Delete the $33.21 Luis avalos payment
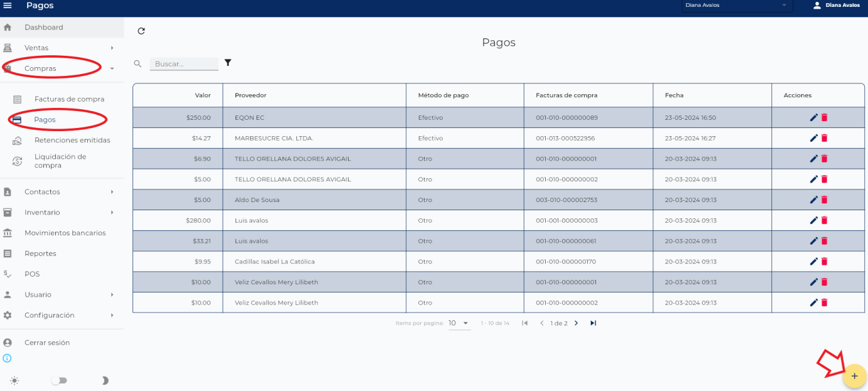Viewport: 868px width, 391px height. 825,241
